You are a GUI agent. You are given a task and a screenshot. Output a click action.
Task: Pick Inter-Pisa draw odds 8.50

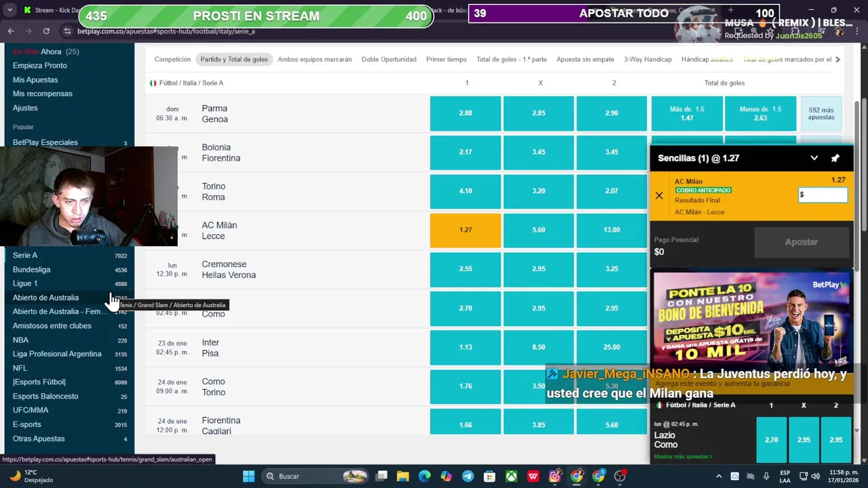click(538, 347)
